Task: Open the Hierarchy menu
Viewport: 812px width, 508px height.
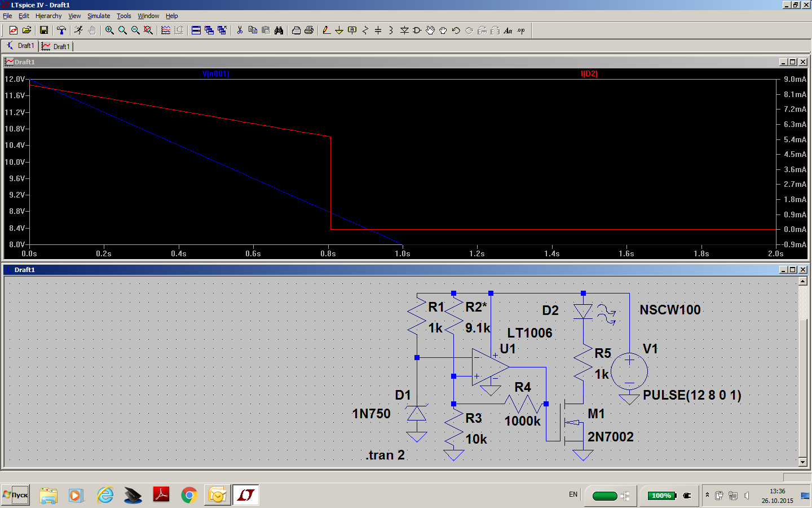Action: click(48, 16)
